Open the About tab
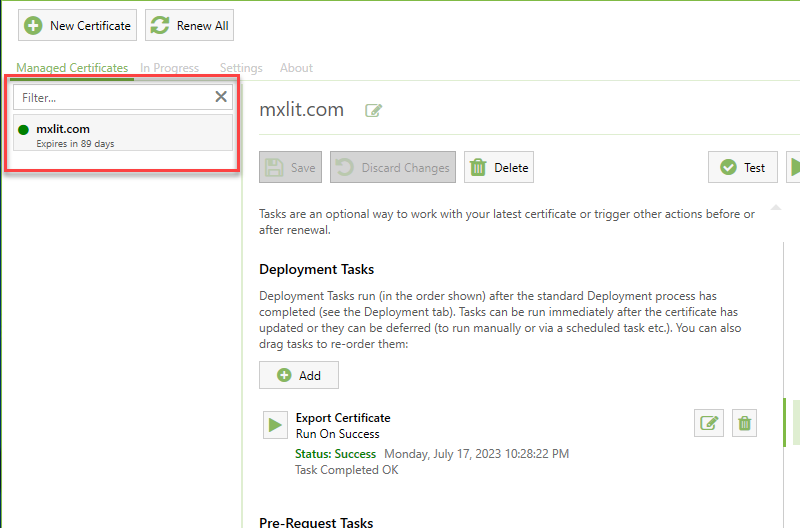 click(x=296, y=68)
